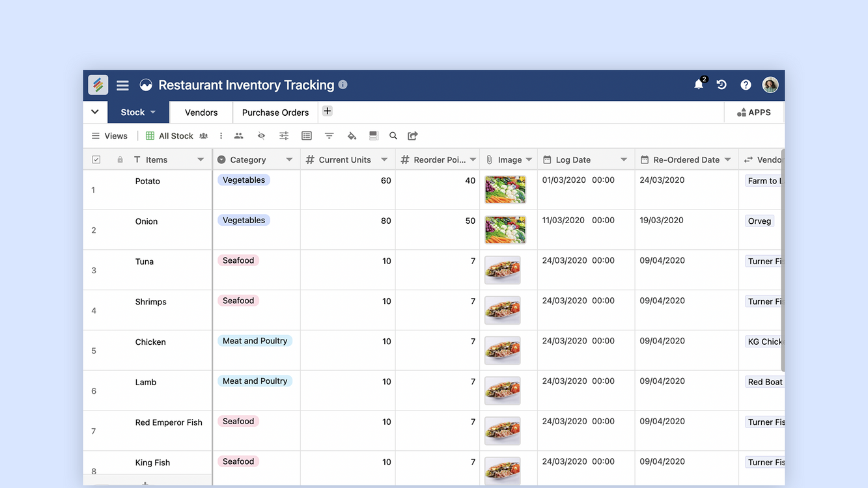Switch to the Vendors tab
Image resolution: width=868 pixels, height=488 pixels.
pyautogui.click(x=201, y=113)
